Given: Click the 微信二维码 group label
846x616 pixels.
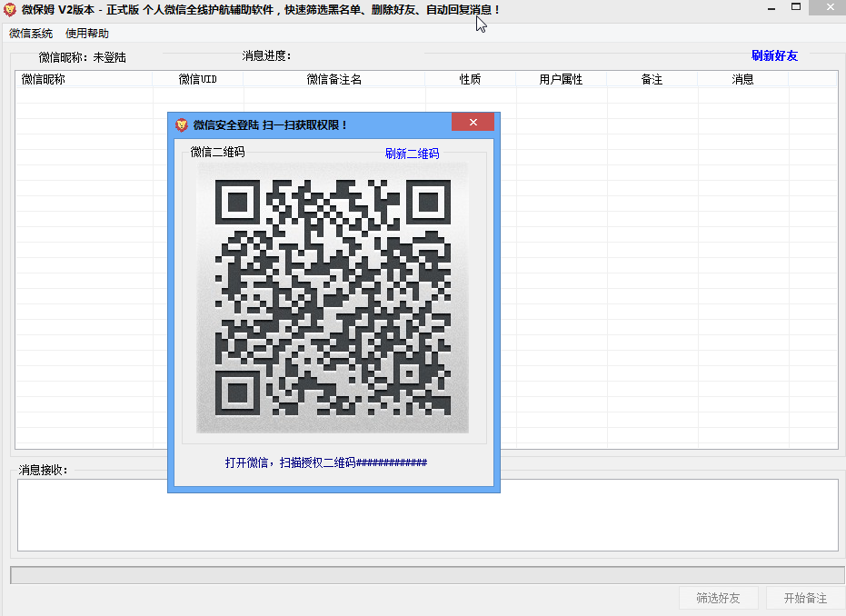Looking at the screenshot, I should pyautogui.click(x=217, y=152).
